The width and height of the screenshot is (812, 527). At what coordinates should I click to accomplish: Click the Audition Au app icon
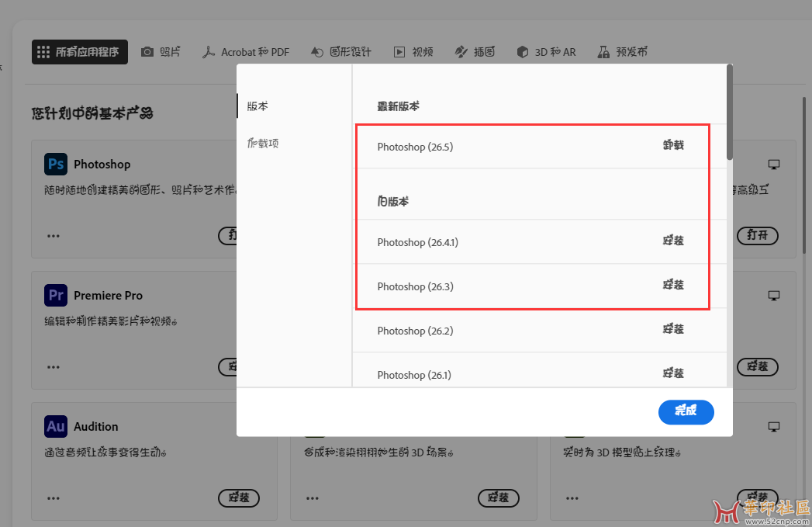point(55,426)
